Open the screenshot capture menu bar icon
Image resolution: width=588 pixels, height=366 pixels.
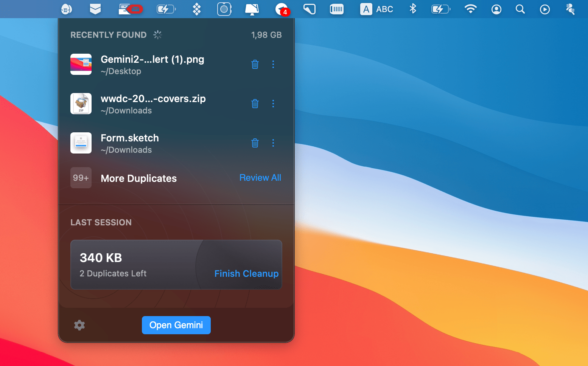click(224, 9)
